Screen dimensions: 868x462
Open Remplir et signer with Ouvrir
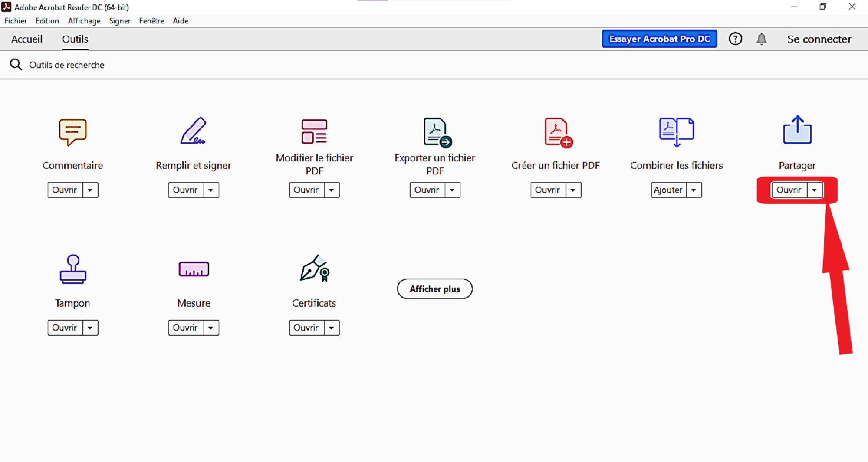186,190
